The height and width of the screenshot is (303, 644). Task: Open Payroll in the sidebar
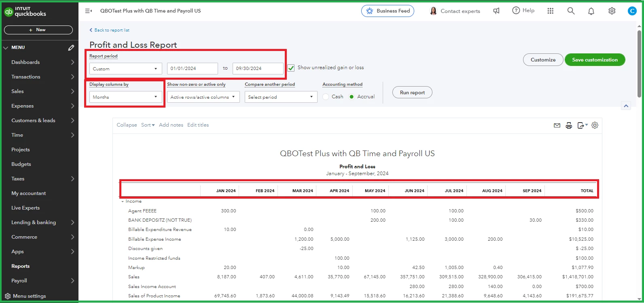[x=19, y=281]
